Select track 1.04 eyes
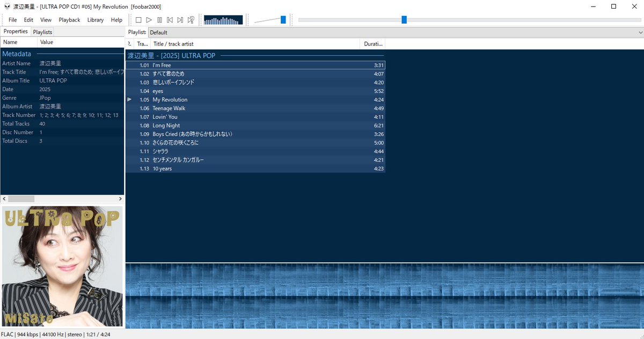644x339 pixels. [x=255, y=91]
